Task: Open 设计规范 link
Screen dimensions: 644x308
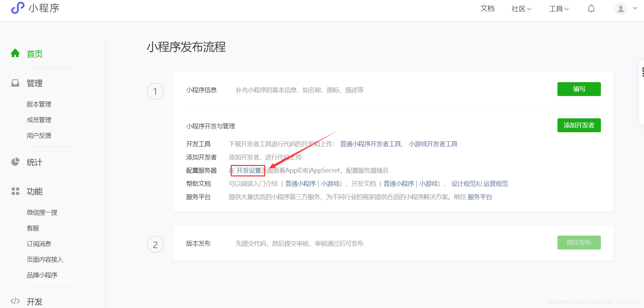Action: pyautogui.click(x=463, y=184)
